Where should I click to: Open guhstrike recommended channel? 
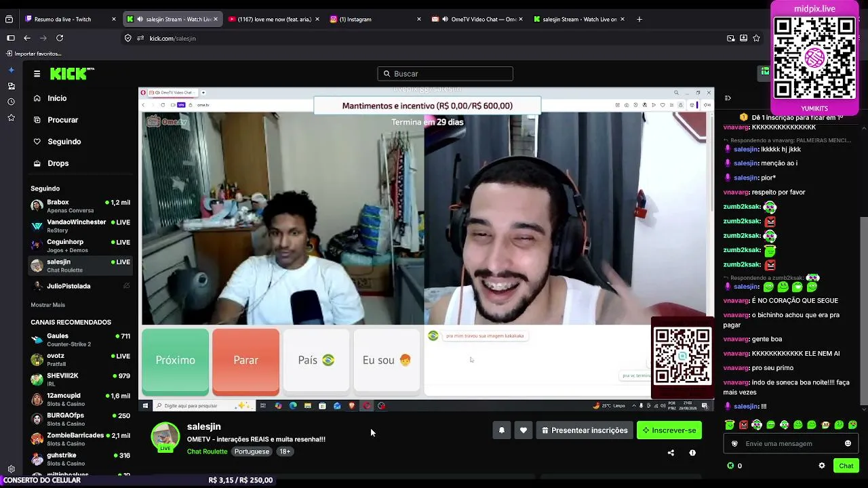coord(80,460)
